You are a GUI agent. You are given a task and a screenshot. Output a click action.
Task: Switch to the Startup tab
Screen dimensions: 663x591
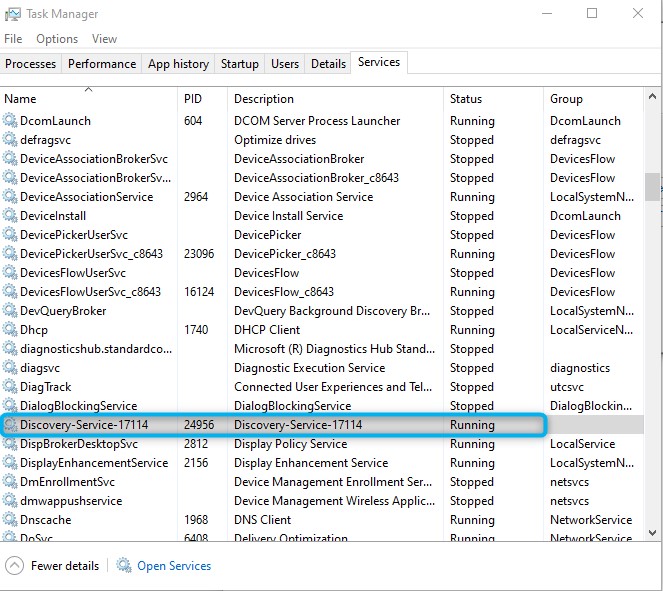pos(240,64)
